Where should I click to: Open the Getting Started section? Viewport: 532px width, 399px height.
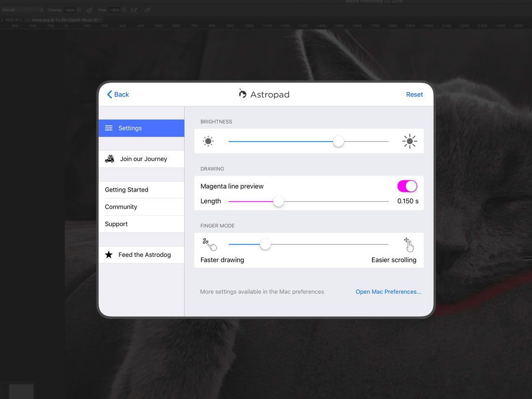tap(142, 190)
